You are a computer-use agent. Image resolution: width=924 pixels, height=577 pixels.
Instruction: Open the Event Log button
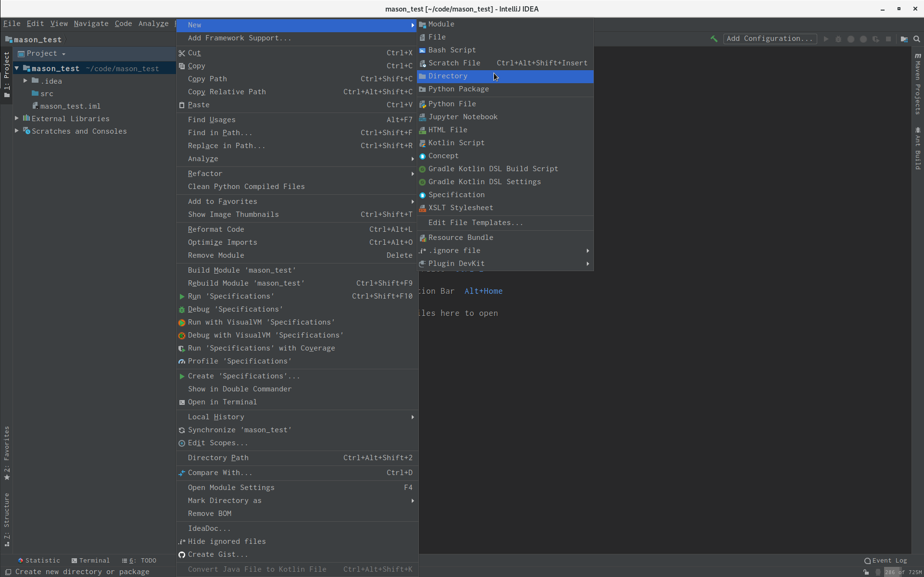886,561
